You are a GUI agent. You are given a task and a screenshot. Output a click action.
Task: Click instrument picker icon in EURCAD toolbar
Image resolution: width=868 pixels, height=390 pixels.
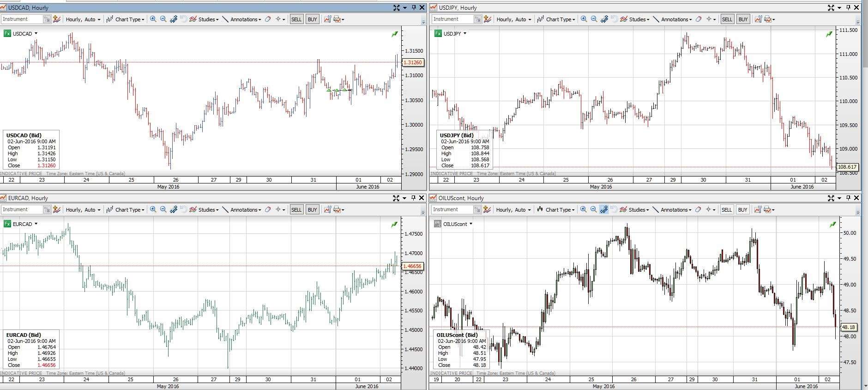(47, 210)
